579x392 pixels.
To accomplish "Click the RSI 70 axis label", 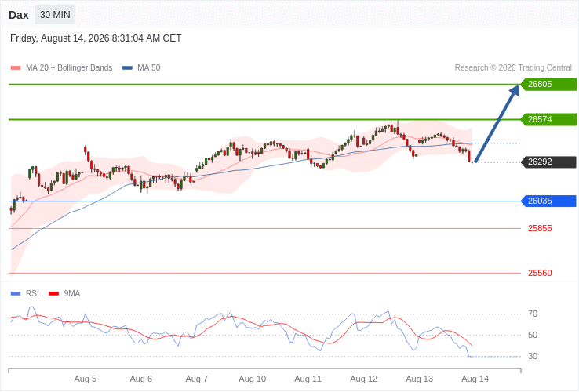I will (x=533, y=314).
